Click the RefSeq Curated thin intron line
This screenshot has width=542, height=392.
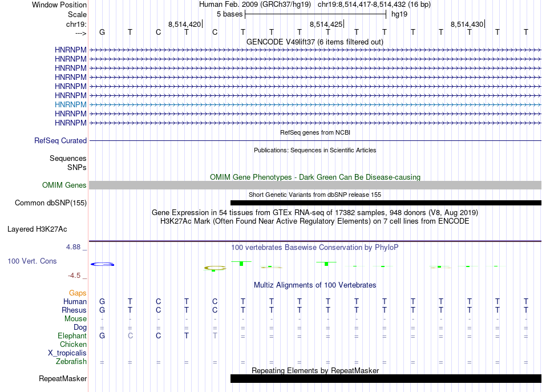pos(316,141)
